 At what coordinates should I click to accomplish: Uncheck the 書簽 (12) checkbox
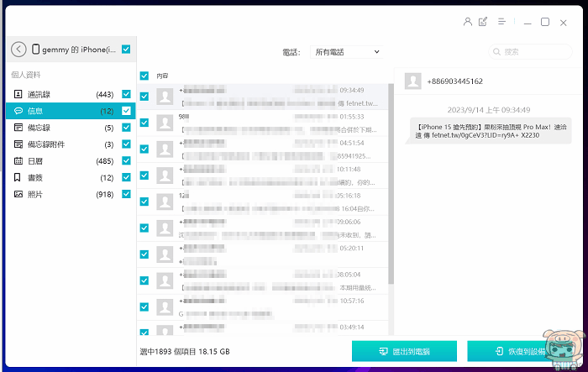click(x=126, y=177)
